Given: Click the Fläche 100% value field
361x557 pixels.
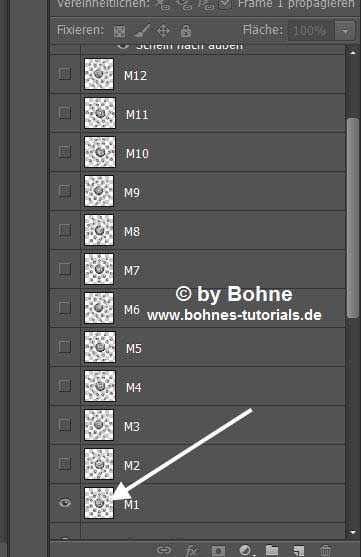Looking at the screenshot, I should click(310, 31).
